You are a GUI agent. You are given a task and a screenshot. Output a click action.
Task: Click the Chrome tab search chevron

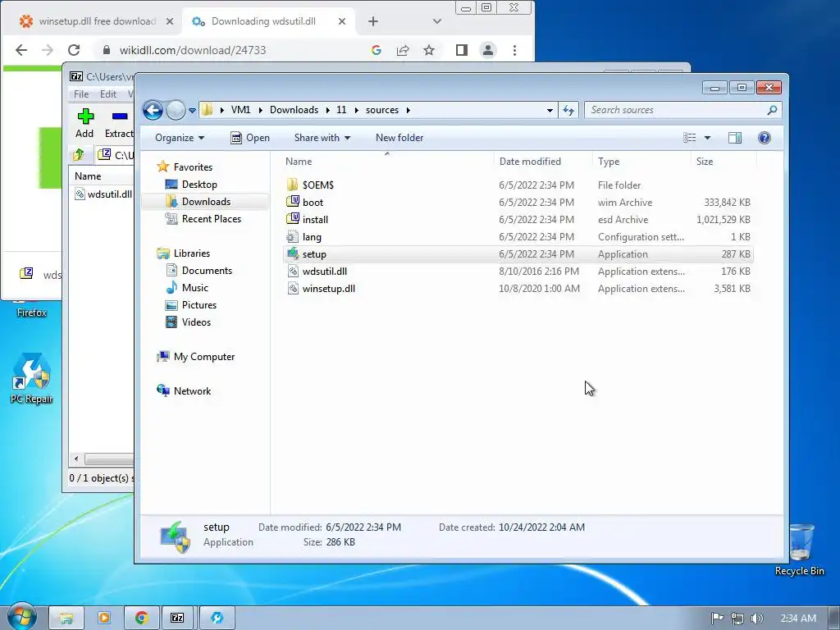(x=437, y=21)
